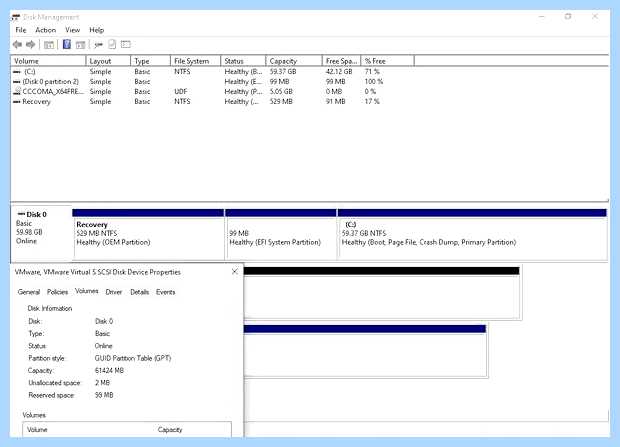Click the 71 % free value
The width and height of the screenshot is (620, 447).
pos(372,72)
